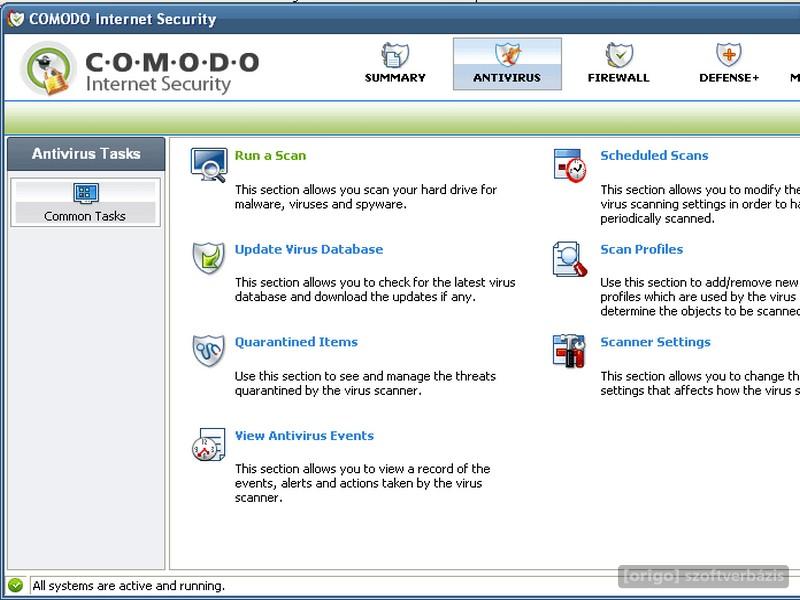Switch to the DEFENSE+ tab label
The image size is (800, 600).
[729, 78]
